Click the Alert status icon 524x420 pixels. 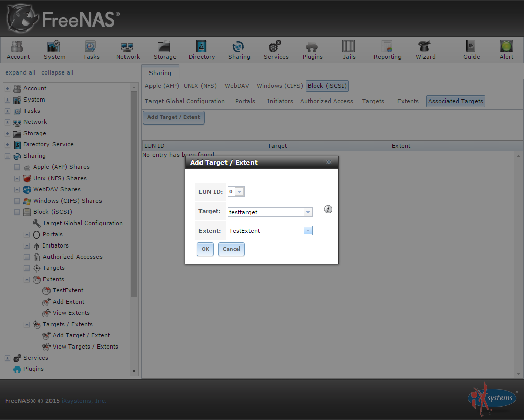coord(506,50)
